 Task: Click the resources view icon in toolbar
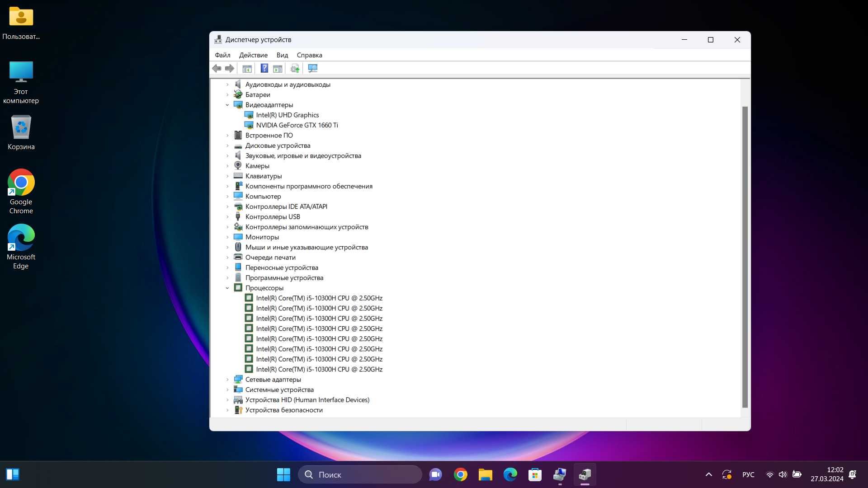point(278,68)
